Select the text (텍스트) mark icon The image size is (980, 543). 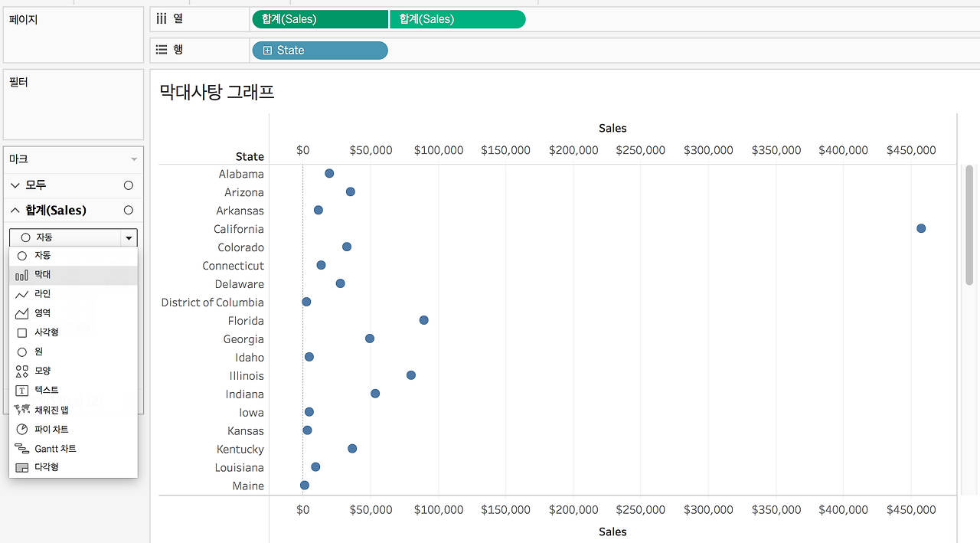coord(22,391)
